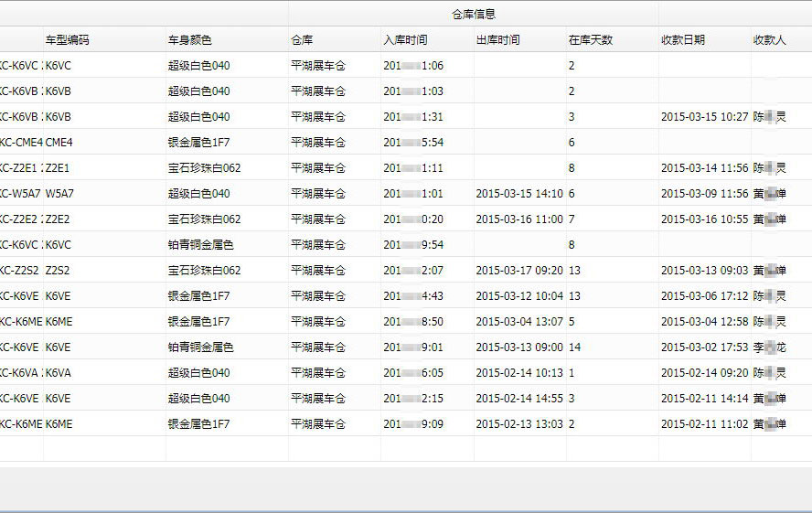The width and height of the screenshot is (812, 513).
Task: Select the CME4 model code cell
Action: pos(59,143)
